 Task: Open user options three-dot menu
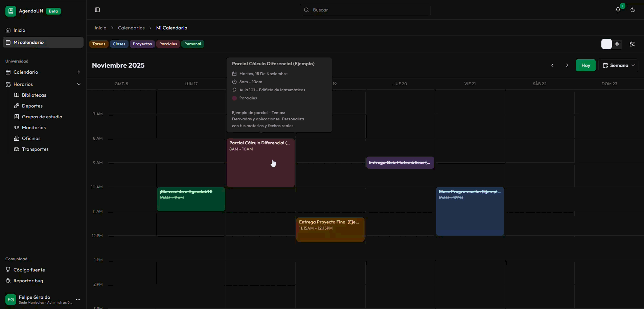coord(78,300)
